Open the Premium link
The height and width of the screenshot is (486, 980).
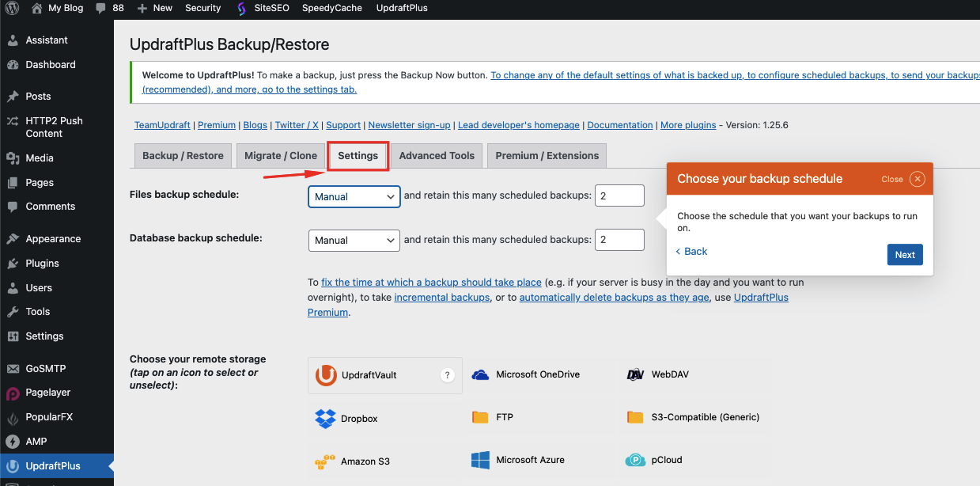[217, 125]
